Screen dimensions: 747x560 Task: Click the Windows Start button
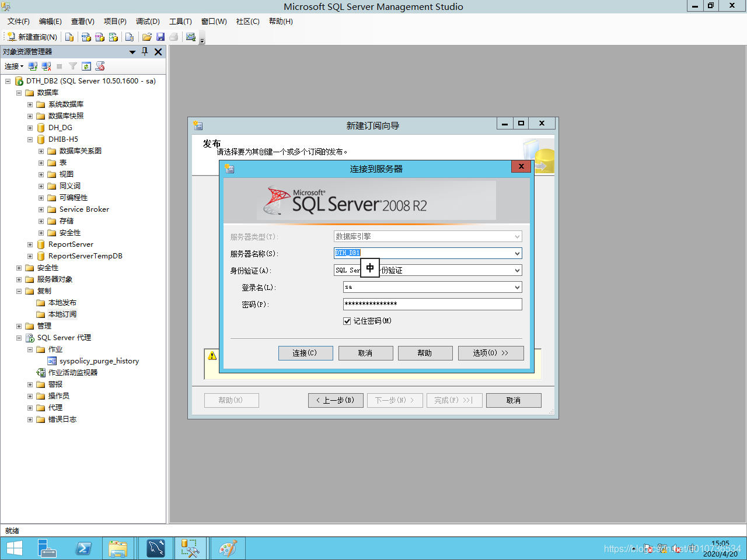click(x=14, y=548)
